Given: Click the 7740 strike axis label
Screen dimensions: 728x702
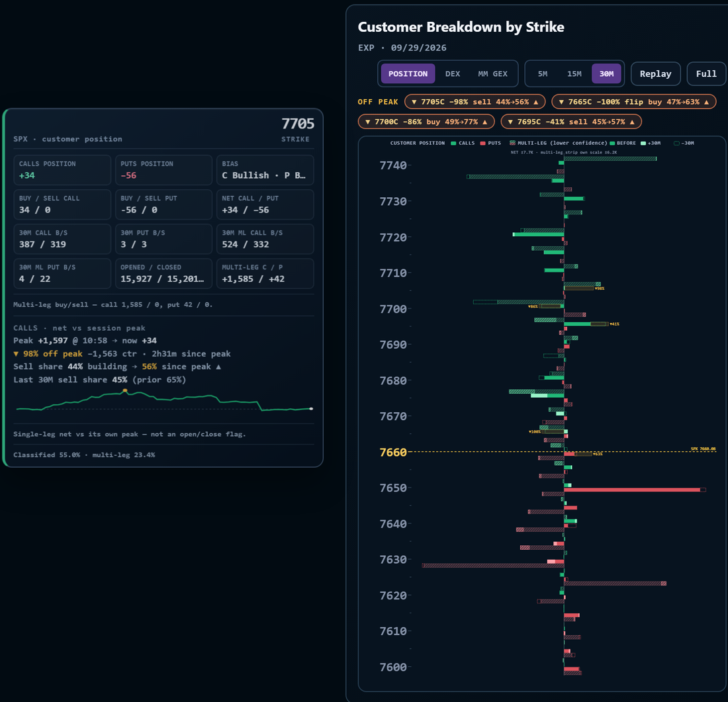Looking at the screenshot, I should click(392, 165).
